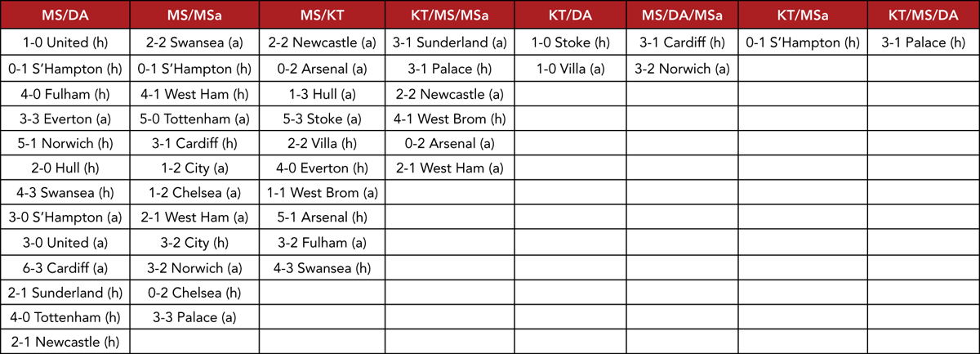Image resolution: width=980 pixels, height=354 pixels.
Task: Click the 0-1 S'Hampton (h) cell under KT/MSa
Action: coord(802,42)
